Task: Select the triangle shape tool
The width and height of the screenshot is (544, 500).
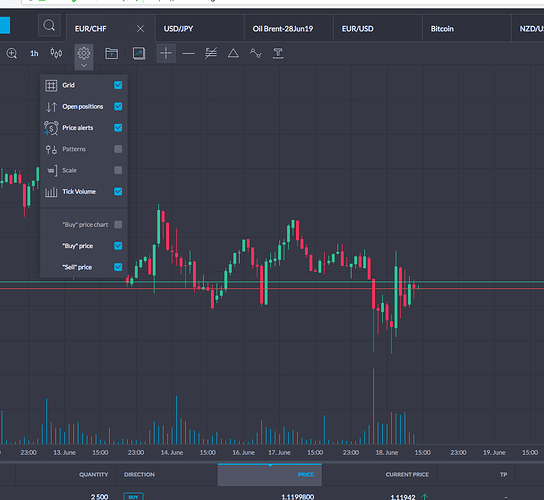Action: point(233,53)
